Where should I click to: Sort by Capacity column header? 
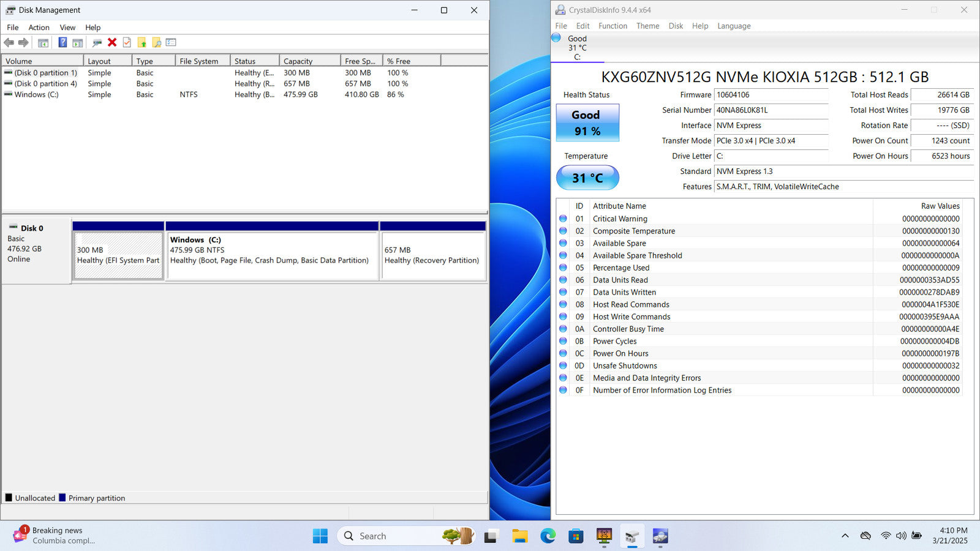pos(310,61)
